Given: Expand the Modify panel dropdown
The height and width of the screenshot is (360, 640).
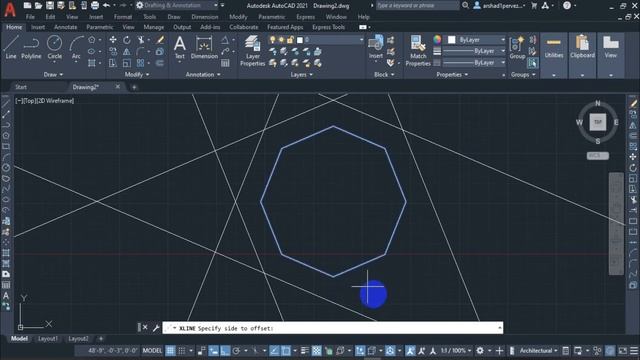Looking at the screenshot, I should click(137, 75).
